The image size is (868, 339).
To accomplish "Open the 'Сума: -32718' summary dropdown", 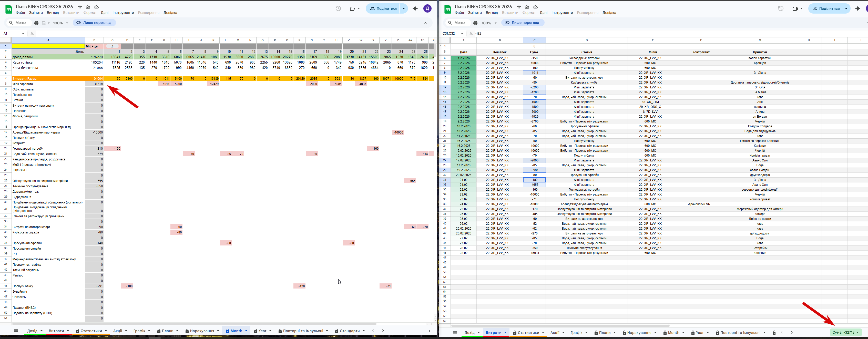I will pos(845,332).
